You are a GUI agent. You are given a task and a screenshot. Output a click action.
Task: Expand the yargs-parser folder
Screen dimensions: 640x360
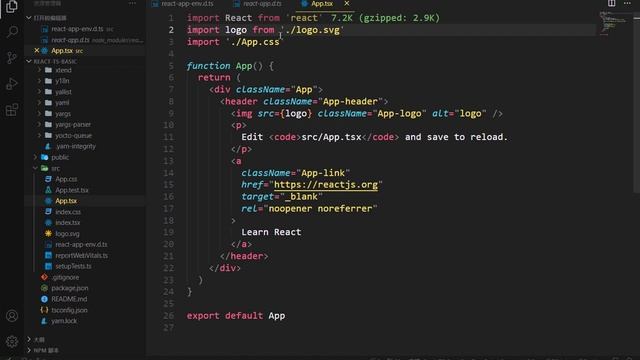(73, 124)
